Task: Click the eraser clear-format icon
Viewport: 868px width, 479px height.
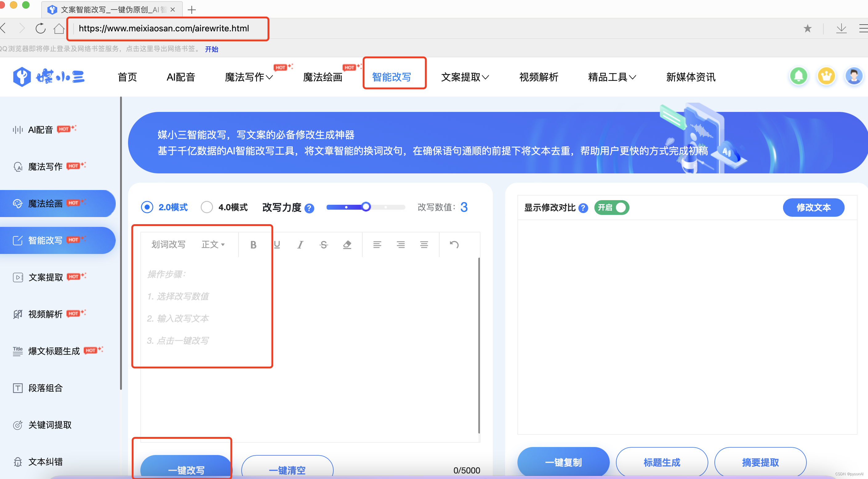Action: pos(347,245)
